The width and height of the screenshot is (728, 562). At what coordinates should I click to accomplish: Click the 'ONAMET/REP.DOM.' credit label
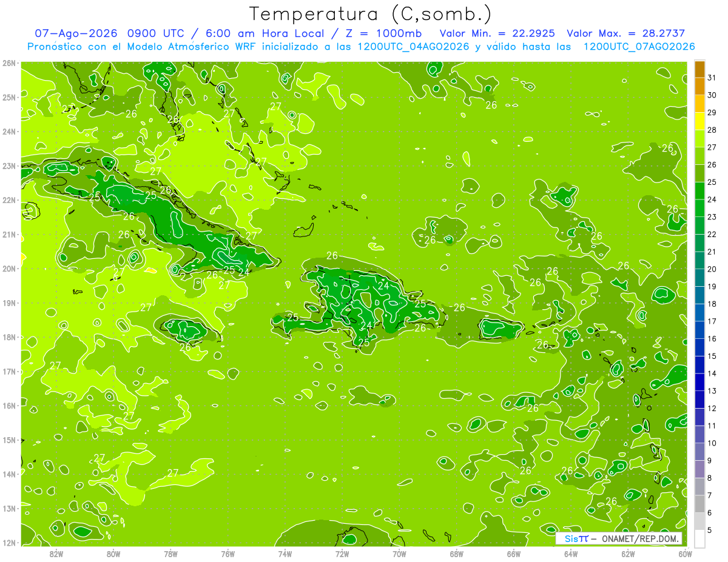pyautogui.click(x=640, y=538)
